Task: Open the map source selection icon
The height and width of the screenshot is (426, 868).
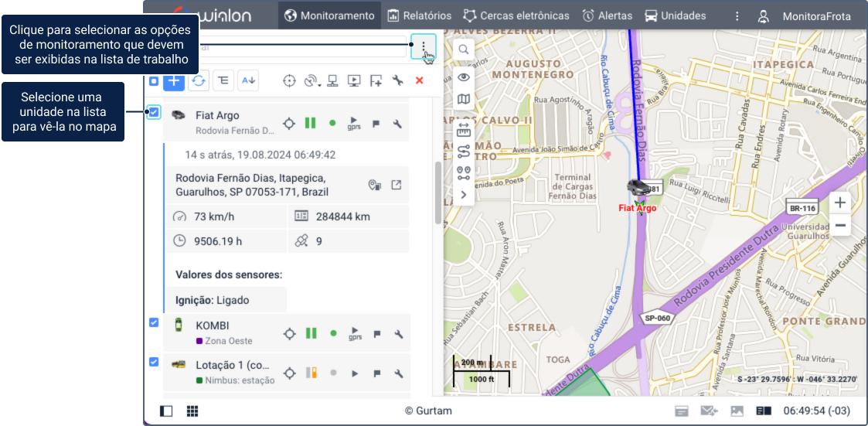Action: coord(463,100)
